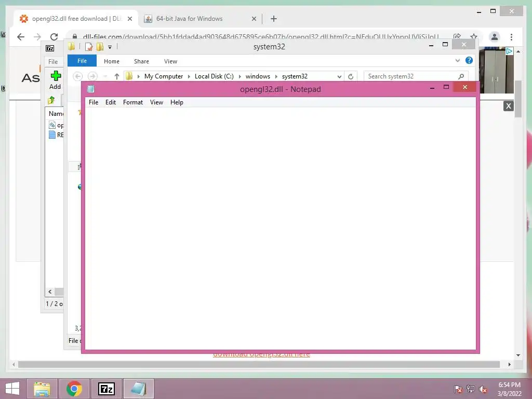
Task: Switch to Share ribbon tab in Explorer
Action: tap(141, 61)
